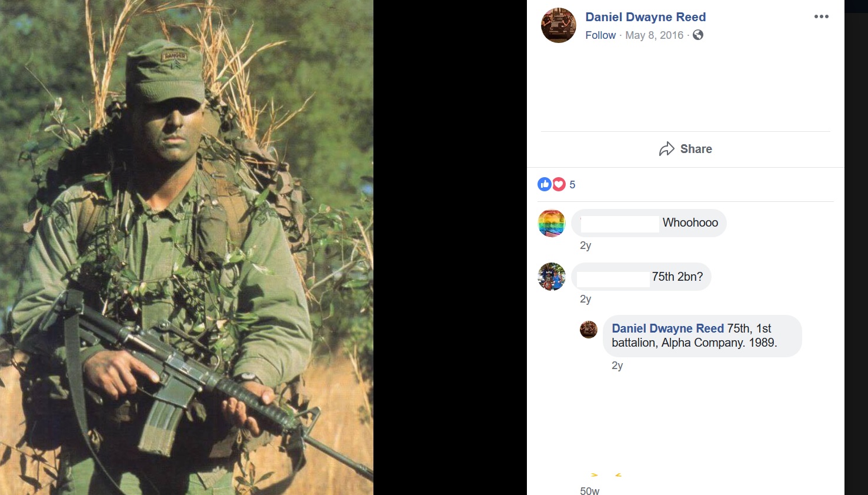Click the camouflaged soldier photo

[x=186, y=247]
